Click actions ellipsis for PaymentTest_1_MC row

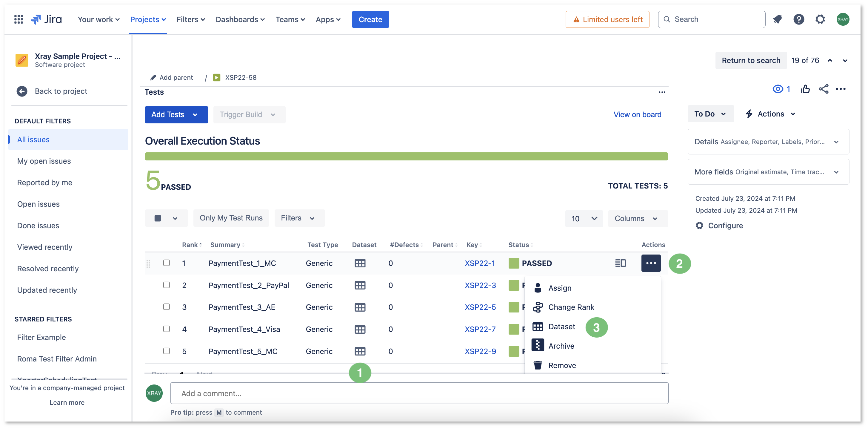[x=651, y=263]
